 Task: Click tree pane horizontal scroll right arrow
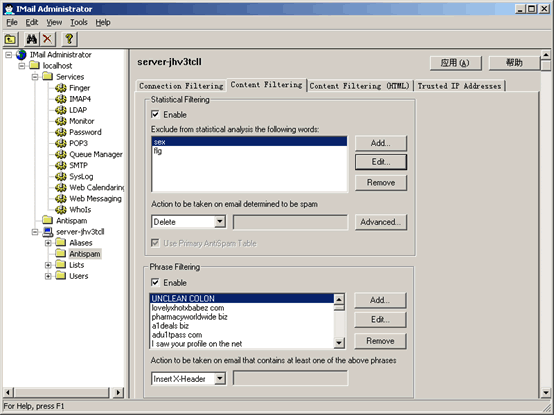coord(118,392)
